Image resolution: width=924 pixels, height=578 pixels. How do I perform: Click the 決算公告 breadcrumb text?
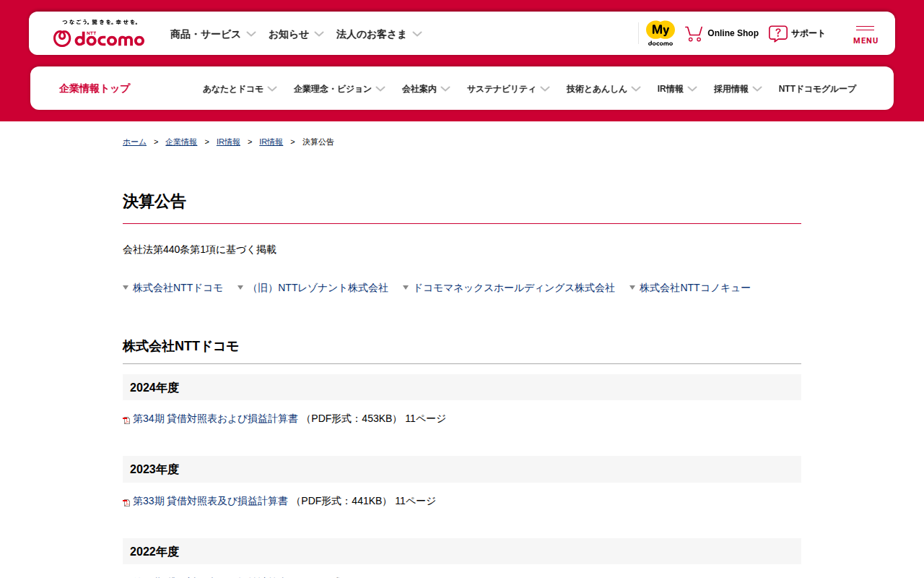[318, 142]
